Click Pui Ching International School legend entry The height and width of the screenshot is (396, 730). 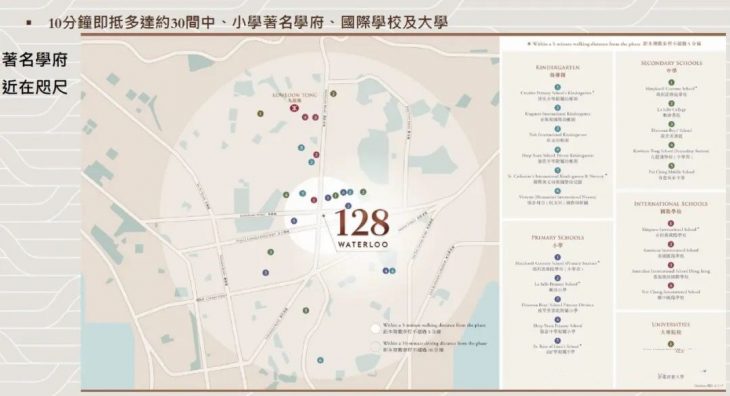coord(671,294)
